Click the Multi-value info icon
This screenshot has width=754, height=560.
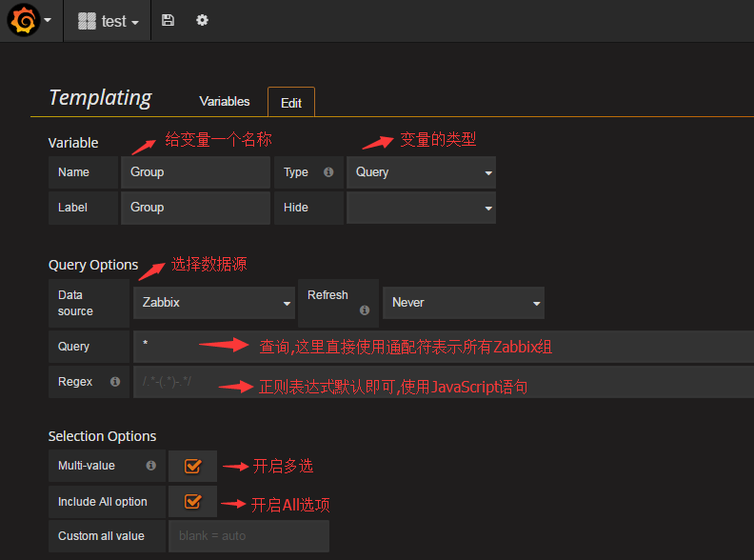tap(151, 465)
